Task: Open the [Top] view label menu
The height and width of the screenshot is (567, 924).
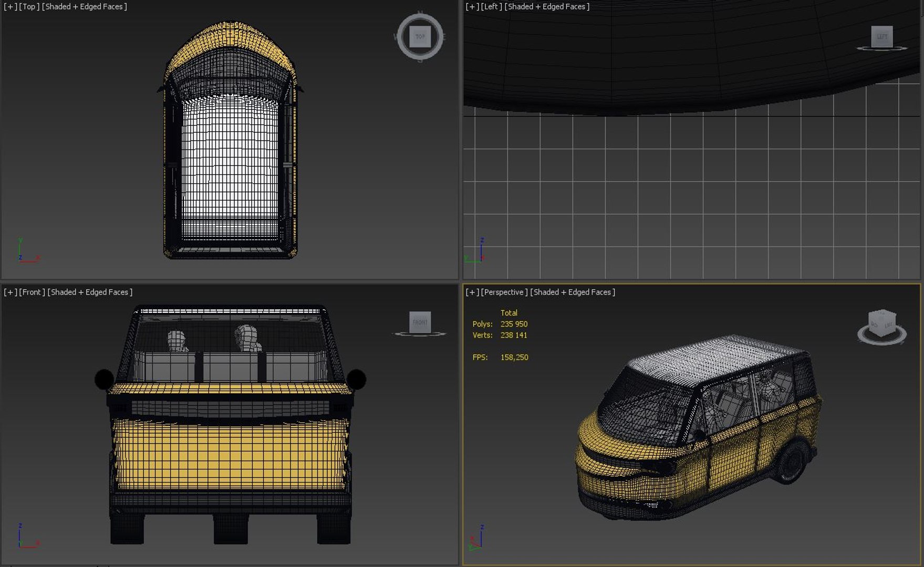Action: [x=29, y=7]
